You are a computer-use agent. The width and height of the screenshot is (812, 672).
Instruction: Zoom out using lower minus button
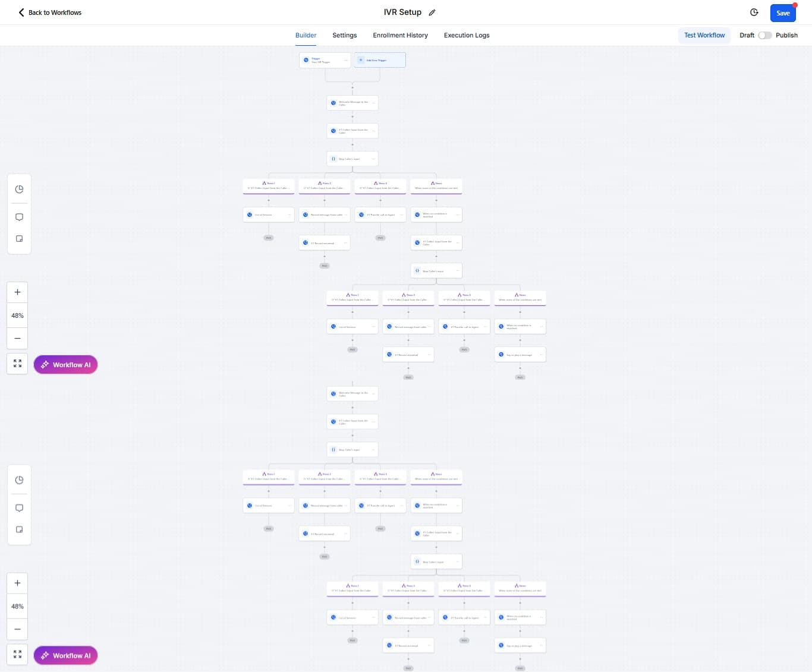pos(17,629)
